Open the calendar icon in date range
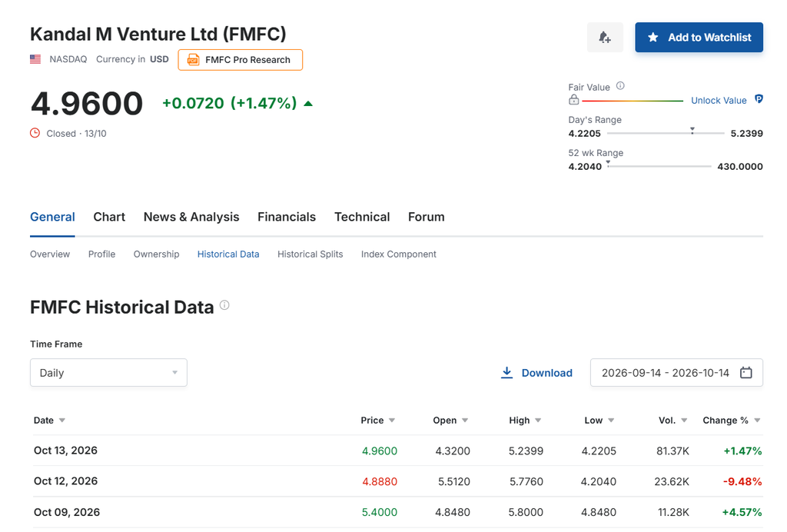The width and height of the screenshot is (787, 532). [746, 372]
